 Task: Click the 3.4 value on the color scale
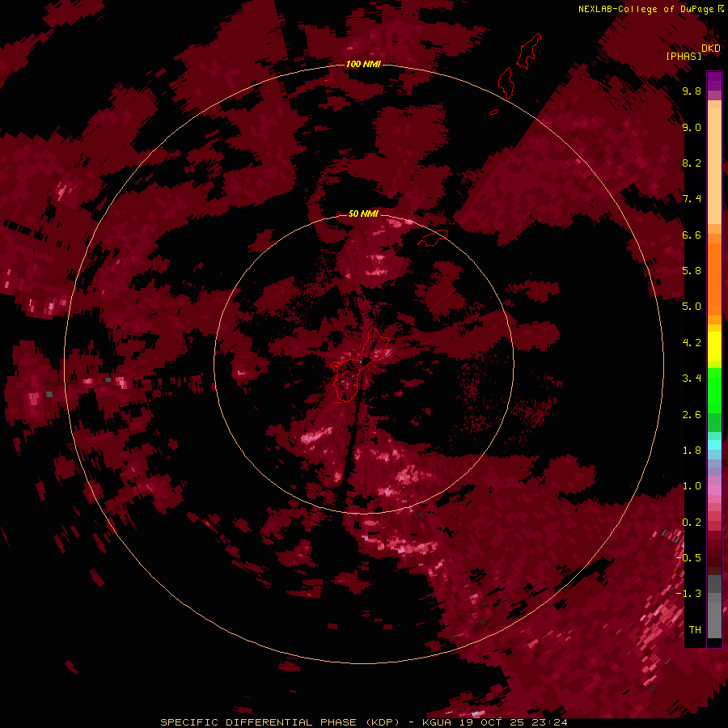pos(692,379)
